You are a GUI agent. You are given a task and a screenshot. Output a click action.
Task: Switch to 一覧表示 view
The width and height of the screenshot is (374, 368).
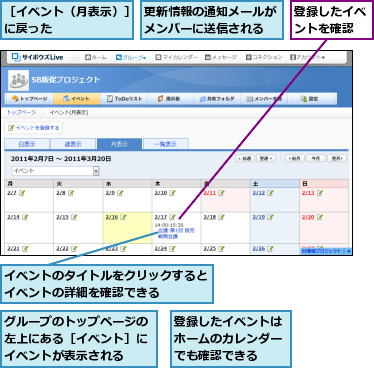tap(166, 144)
